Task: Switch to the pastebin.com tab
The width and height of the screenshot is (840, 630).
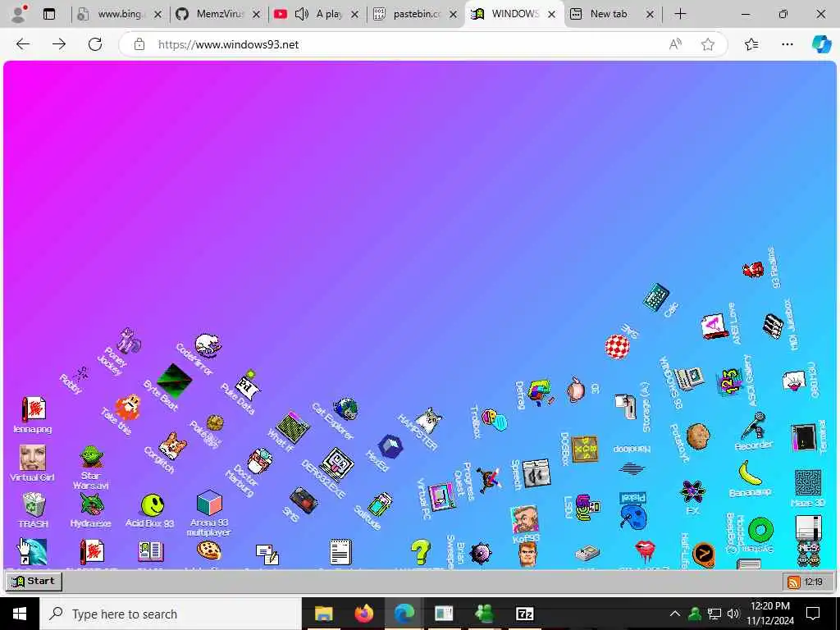Action: pyautogui.click(x=415, y=14)
